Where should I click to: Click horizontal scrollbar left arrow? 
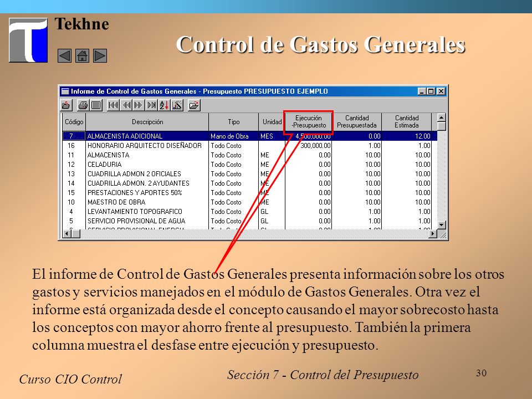(67, 233)
